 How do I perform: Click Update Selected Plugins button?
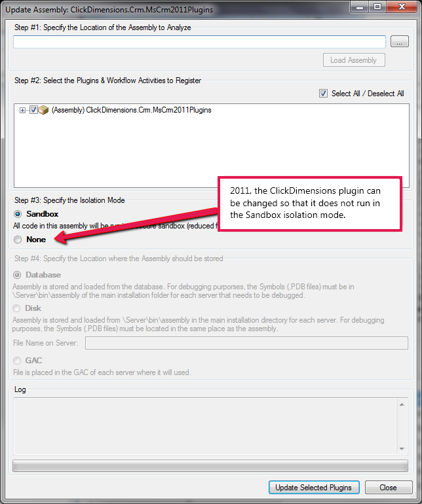(314, 487)
